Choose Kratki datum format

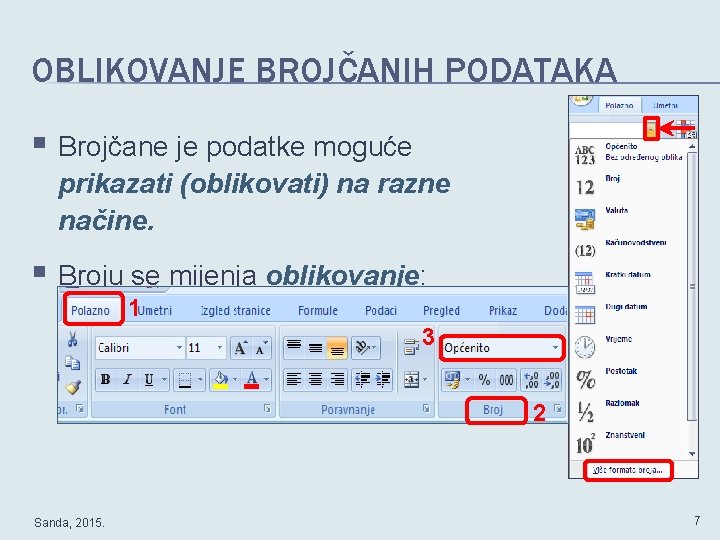(628, 281)
